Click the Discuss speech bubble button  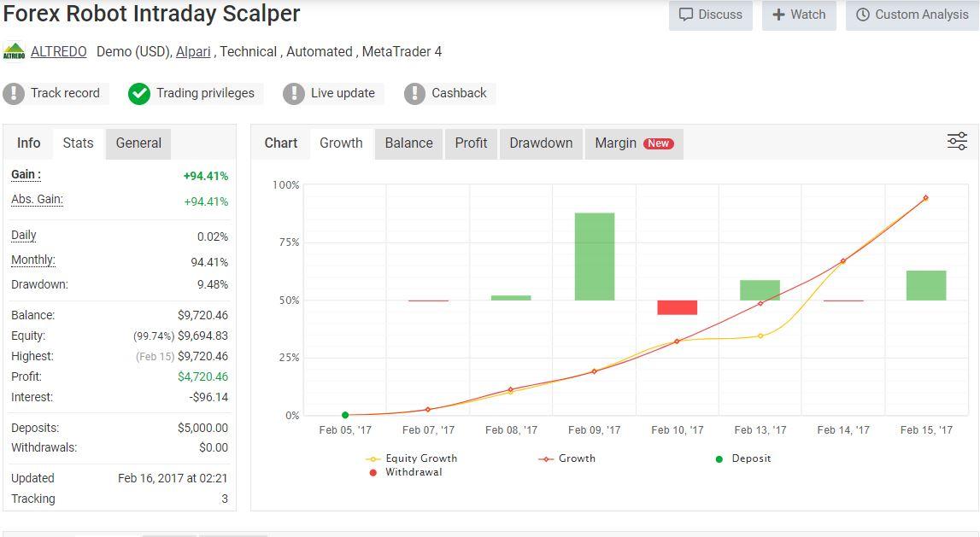point(710,15)
